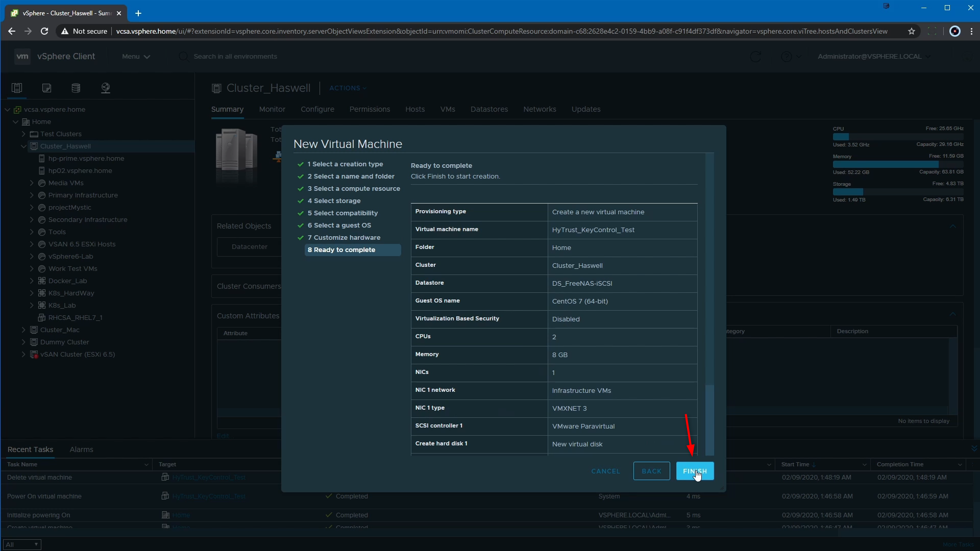Expand the Test Clusters folder
The height and width of the screenshot is (551, 980).
[x=24, y=134]
